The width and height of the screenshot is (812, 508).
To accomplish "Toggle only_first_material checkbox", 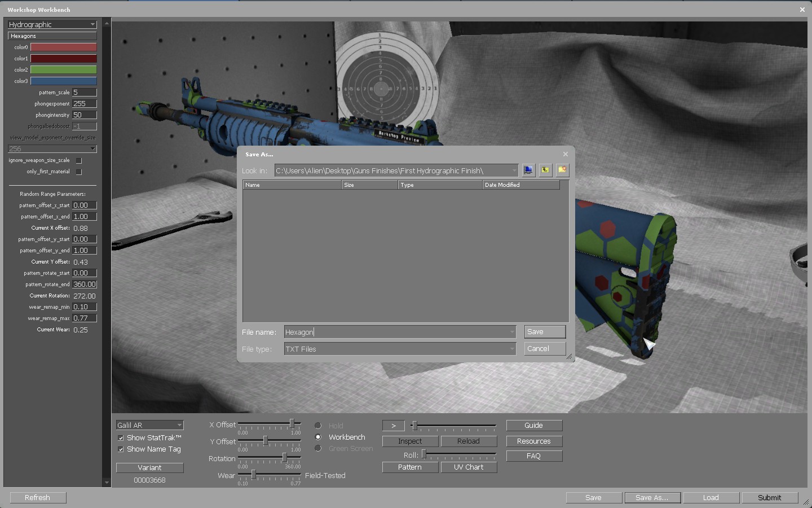I will tap(79, 172).
